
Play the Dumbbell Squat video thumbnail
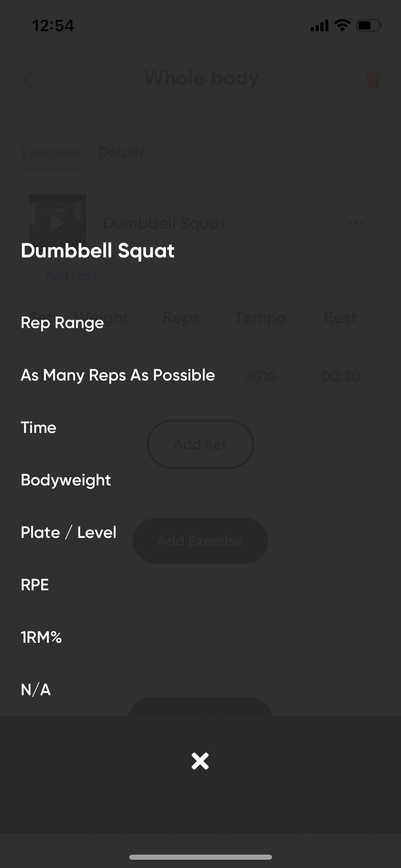[57, 223]
